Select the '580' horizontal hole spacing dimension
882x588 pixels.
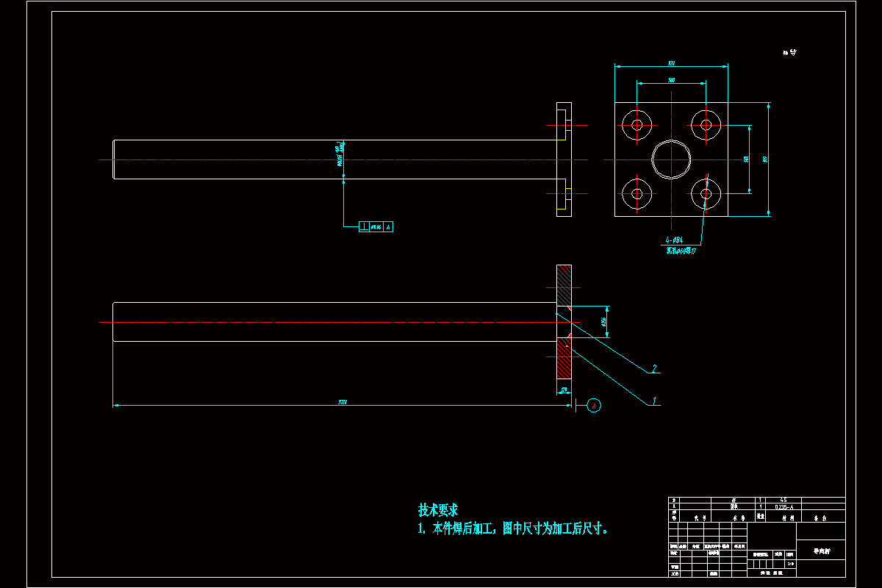click(672, 79)
